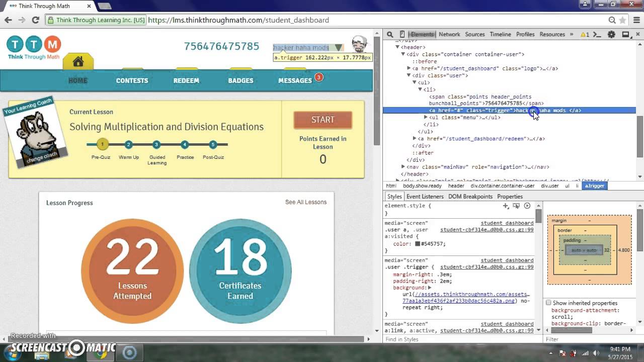Select the DOM Breakpoints tab
This screenshot has height=362, width=644.
470,197
